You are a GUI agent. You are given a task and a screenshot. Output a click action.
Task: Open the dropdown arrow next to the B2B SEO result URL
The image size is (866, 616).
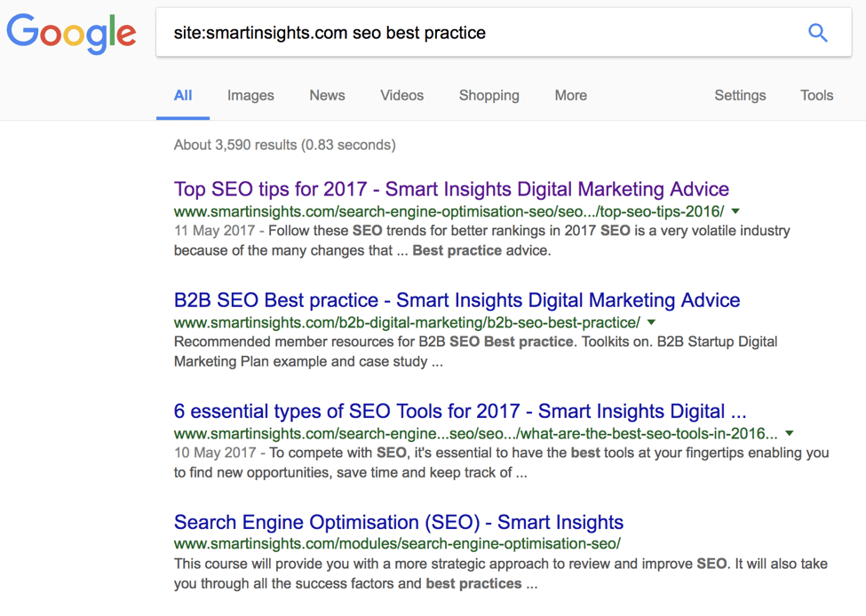click(651, 322)
